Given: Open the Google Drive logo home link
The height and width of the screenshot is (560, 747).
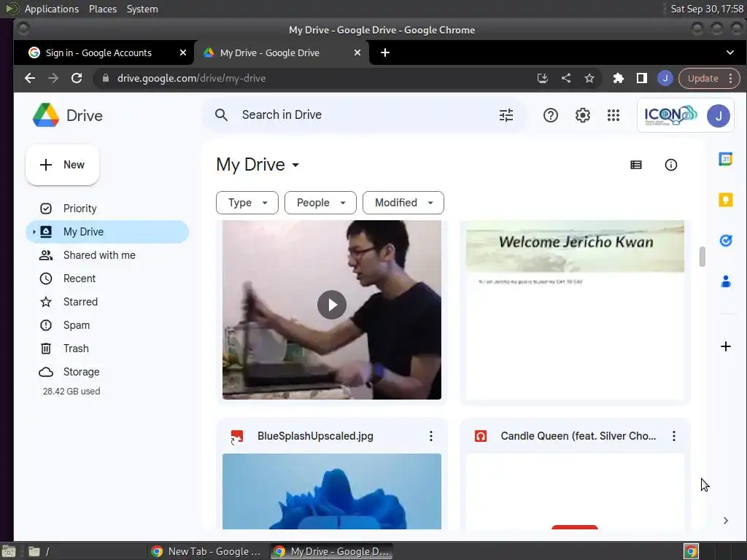Looking at the screenshot, I should point(68,115).
